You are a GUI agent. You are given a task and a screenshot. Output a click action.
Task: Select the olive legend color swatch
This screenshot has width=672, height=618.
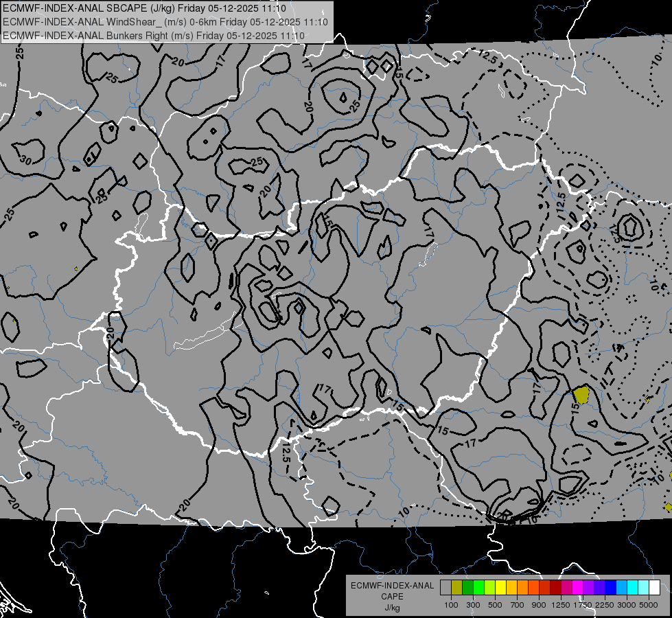click(457, 588)
